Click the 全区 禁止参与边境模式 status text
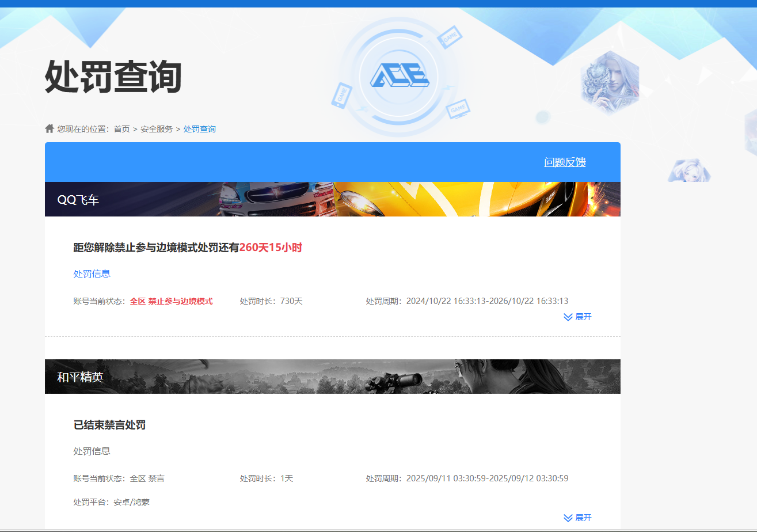 (x=170, y=301)
